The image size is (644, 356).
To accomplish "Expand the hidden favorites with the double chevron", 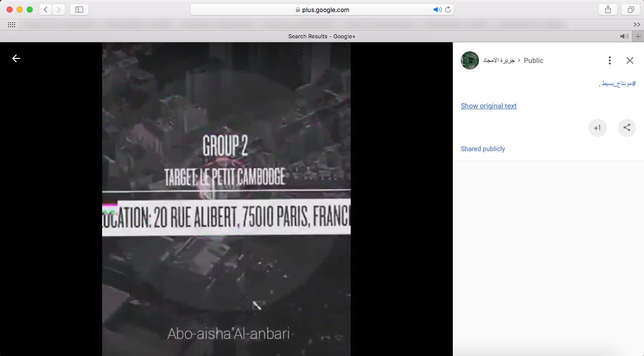I will pyautogui.click(x=636, y=25).
